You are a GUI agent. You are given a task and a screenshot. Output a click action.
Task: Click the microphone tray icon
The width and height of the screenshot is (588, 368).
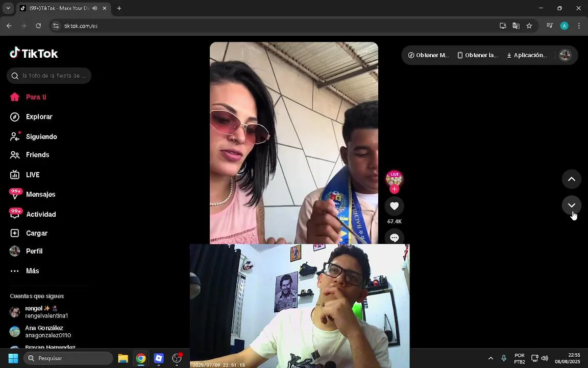point(504,358)
